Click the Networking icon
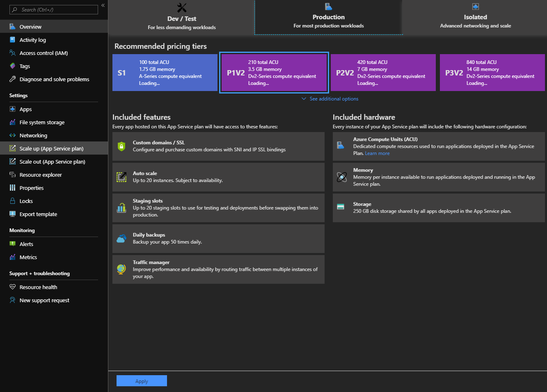 pyautogui.click(x=13, y=135)
